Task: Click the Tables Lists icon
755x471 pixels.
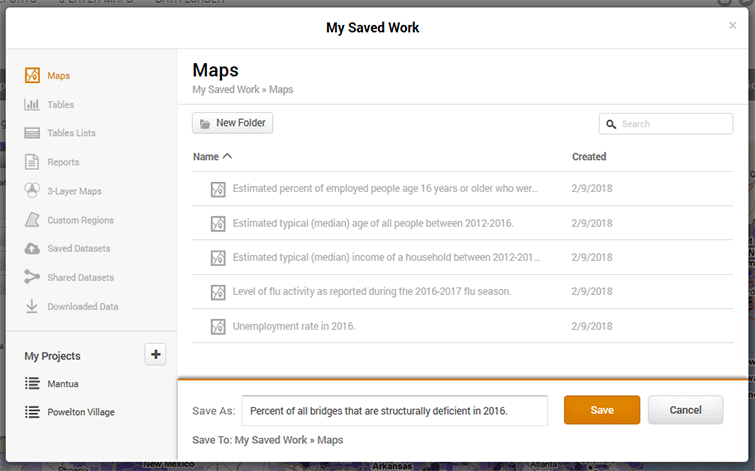Action: coord(32,133)
